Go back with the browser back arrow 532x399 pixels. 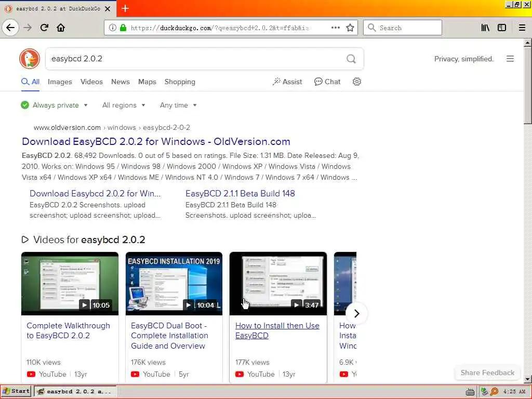pos(10,28)
